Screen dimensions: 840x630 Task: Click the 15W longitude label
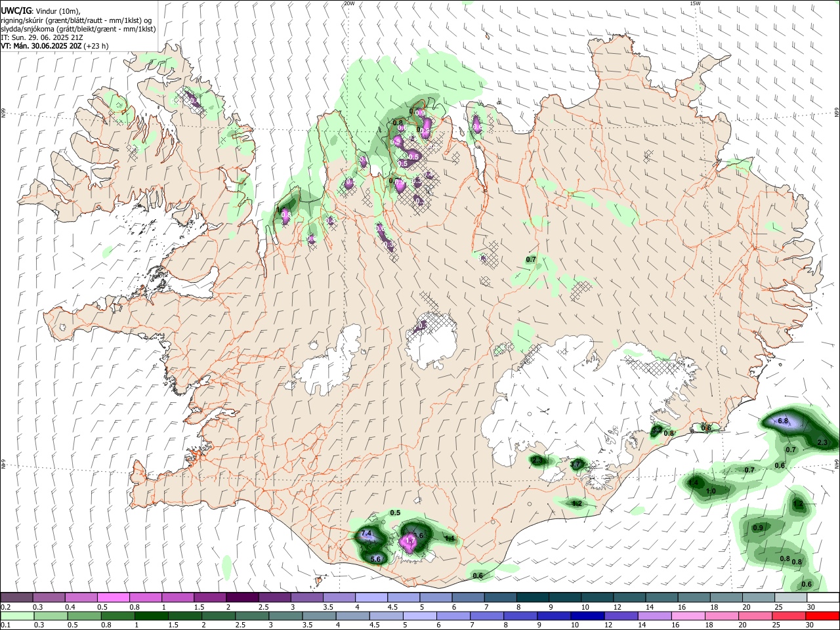pos(695,3)
